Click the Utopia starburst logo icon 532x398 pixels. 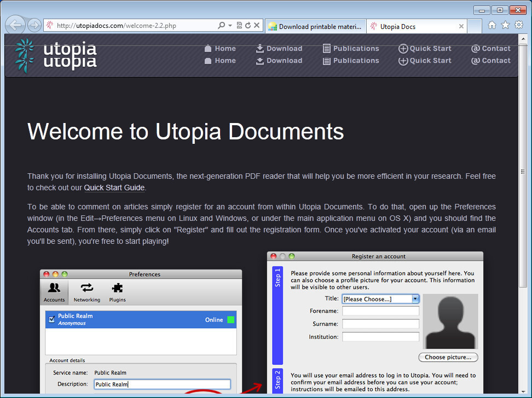point(25,56)
